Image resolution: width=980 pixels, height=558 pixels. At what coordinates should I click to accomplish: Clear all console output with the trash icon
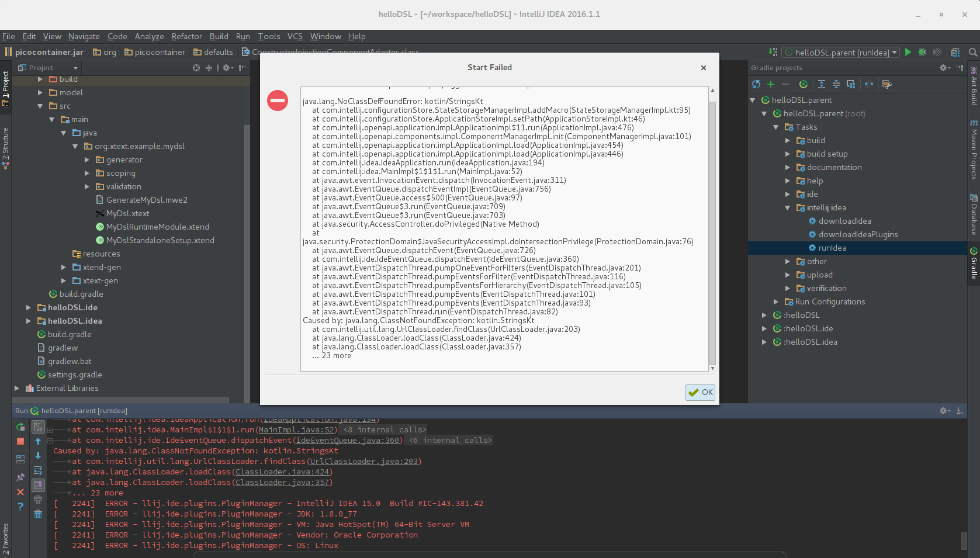tap(38, 514)
